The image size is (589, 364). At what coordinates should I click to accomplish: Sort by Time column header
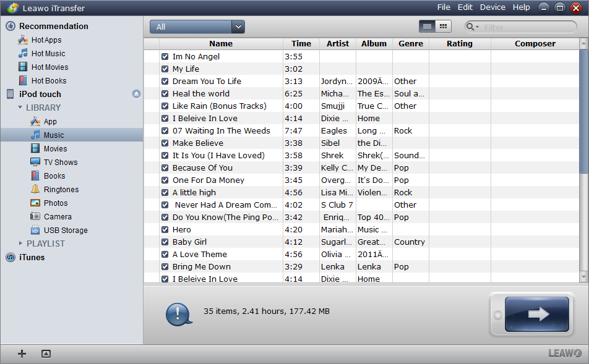(x=301, y=43)
